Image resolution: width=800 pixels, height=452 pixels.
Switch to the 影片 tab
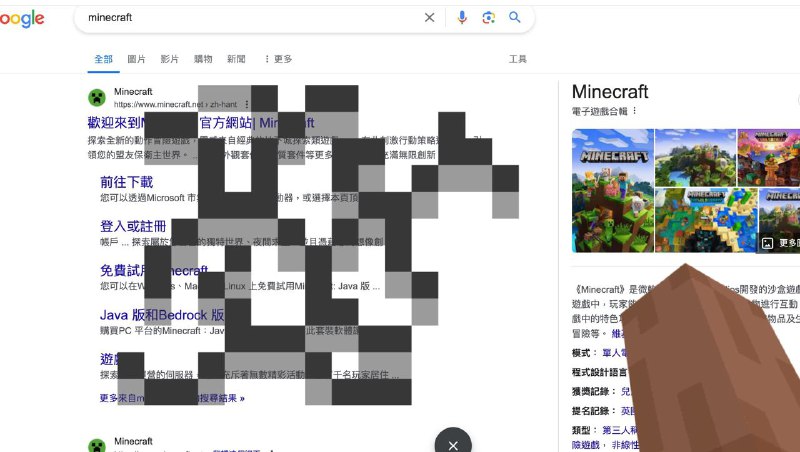(169, 59)
